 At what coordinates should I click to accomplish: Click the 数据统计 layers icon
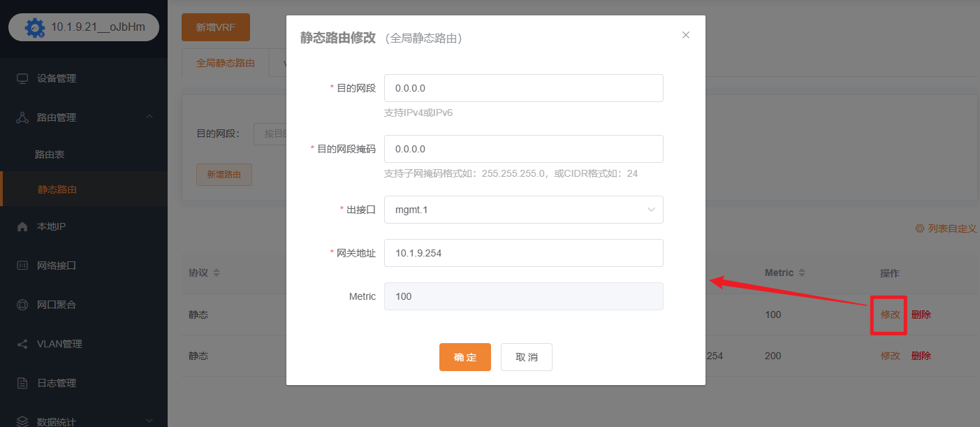coord(24,419)
